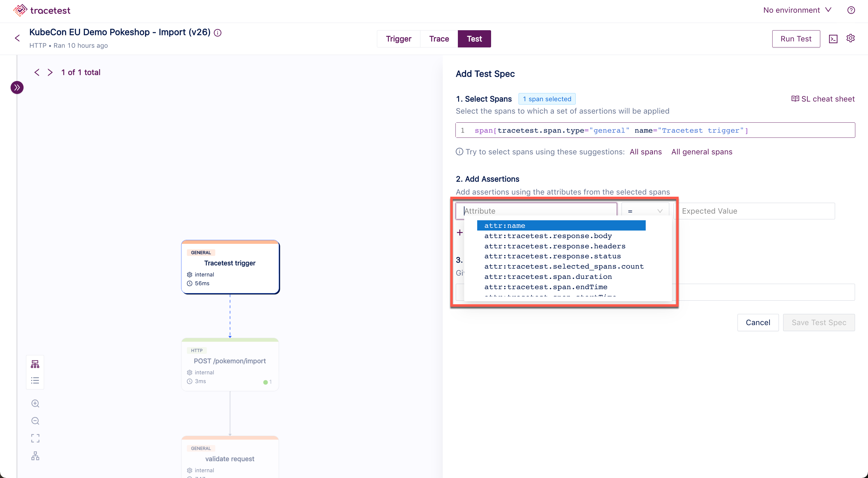868x478 pixels.
Task: Switch to the Trace tab
Action: pos(439,39)
